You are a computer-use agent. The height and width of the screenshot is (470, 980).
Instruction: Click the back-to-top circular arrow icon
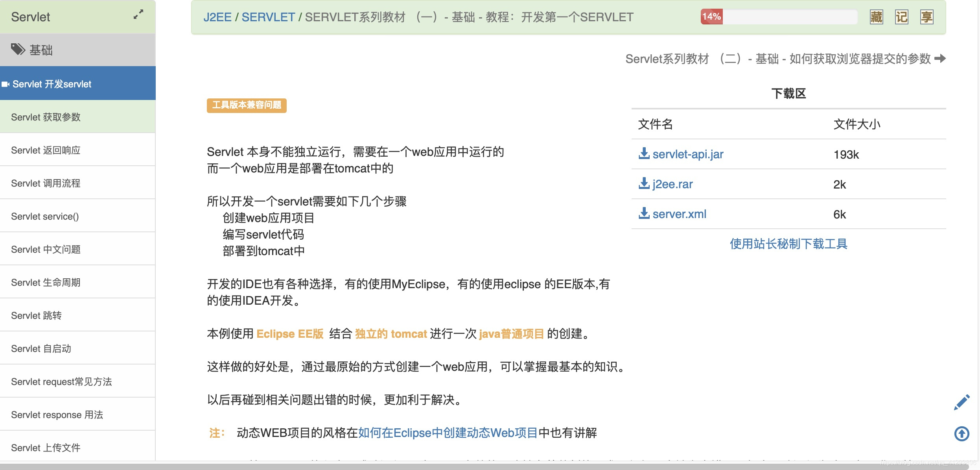tap(962, 434)
